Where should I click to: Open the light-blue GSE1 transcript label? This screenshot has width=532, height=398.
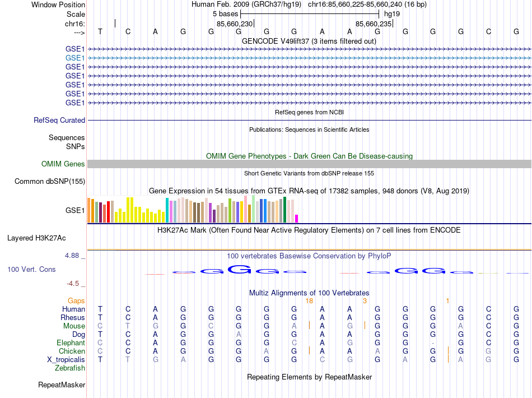click(x=75, y=58)
